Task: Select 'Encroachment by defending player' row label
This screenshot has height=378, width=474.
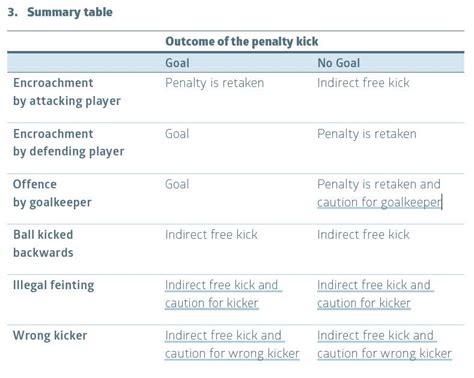Action: pyautogui.click(x=68, y=143)
